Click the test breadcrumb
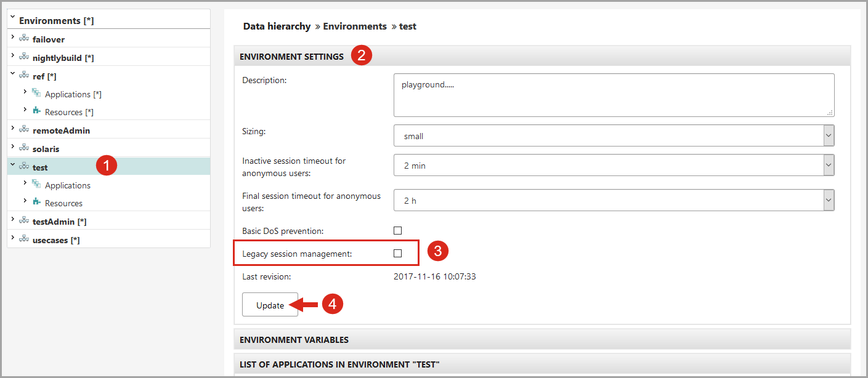Image resolution: width=868 pixels, height=378 pixels. coord(408,26)
